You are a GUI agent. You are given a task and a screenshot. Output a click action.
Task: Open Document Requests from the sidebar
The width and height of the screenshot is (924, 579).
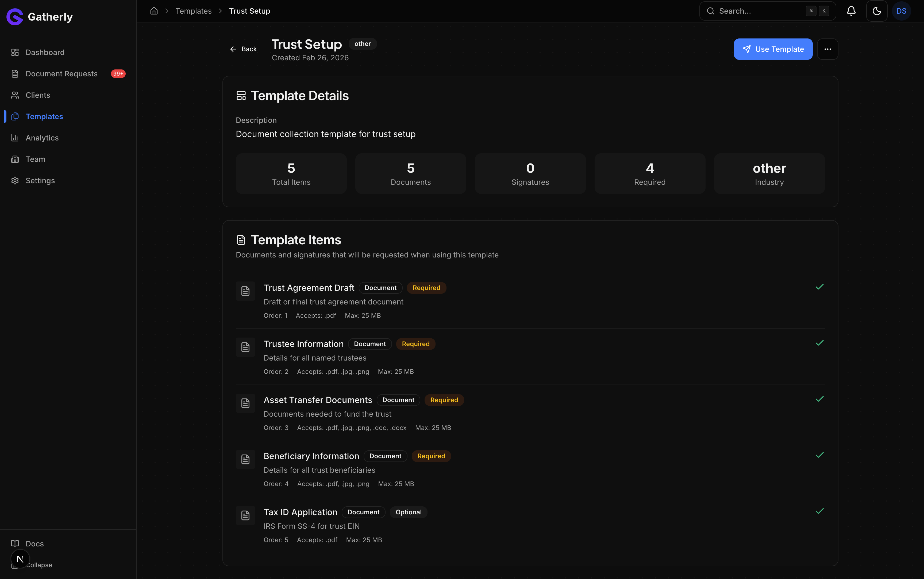[x=62, y=73]
